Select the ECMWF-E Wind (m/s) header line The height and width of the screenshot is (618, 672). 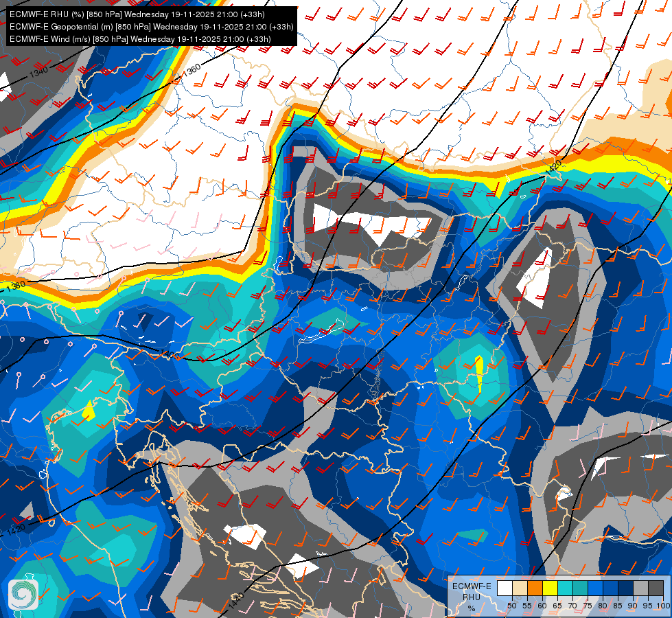[140, 39]
